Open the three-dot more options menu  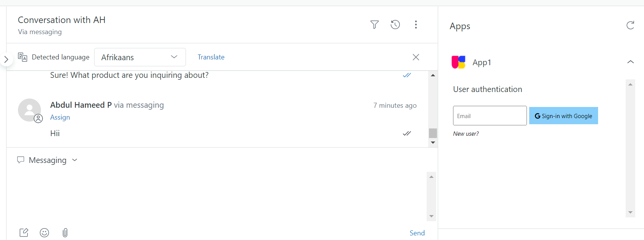[416, 25]
